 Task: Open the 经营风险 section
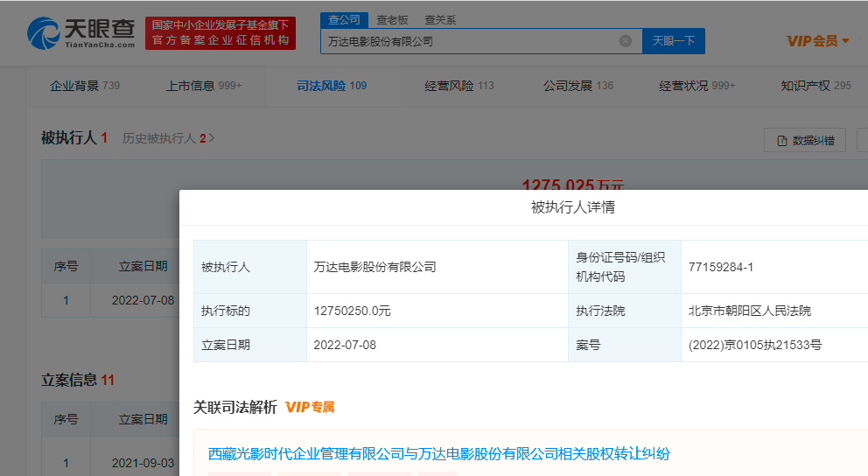pyautogui.click(x=458, y=86)
